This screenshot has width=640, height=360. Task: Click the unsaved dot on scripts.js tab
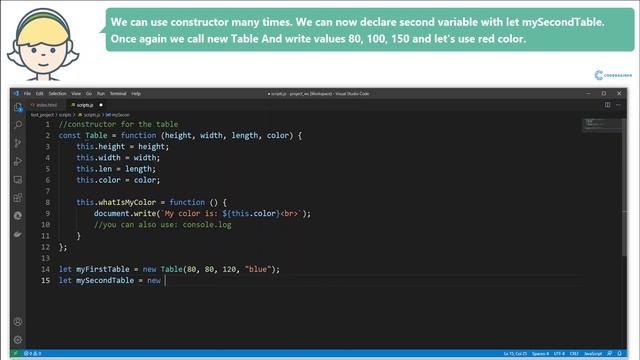click(x=101, y=105)
